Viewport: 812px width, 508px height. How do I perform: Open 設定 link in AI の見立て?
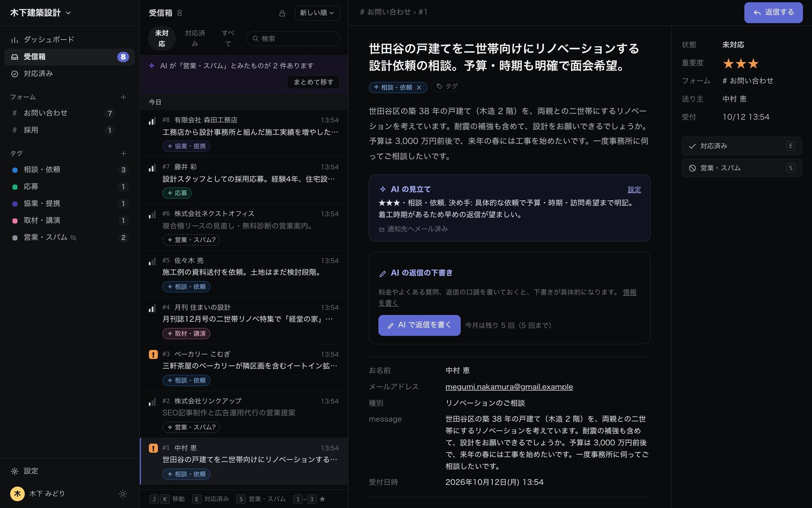point(634,189)
